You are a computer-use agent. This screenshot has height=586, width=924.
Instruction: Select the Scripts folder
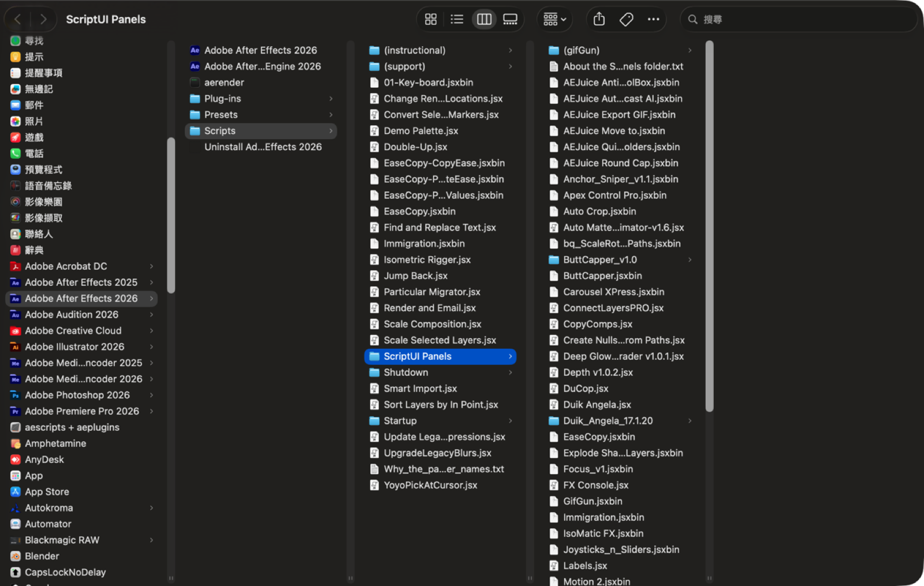260,131
